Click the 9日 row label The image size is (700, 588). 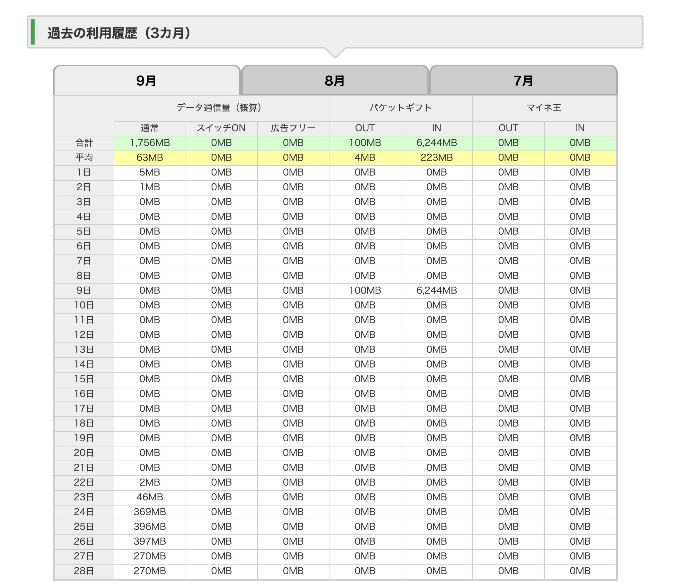point(84,291)
